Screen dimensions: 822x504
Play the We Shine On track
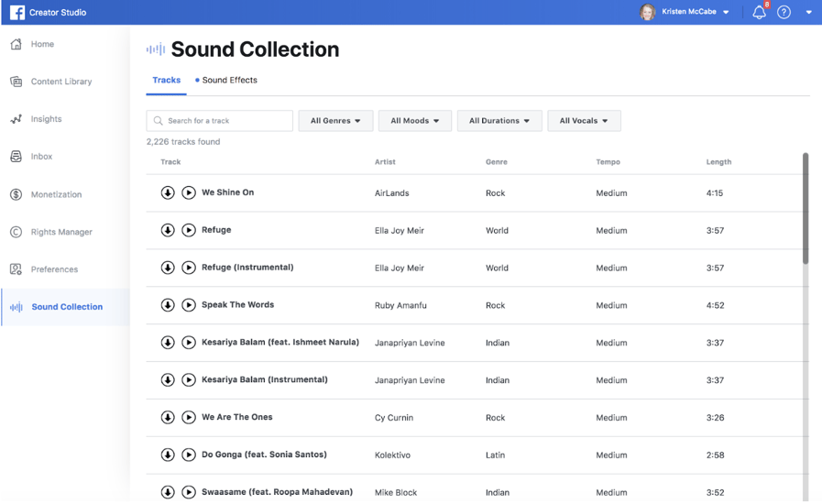pyautogui.click(x=189, y=192)
